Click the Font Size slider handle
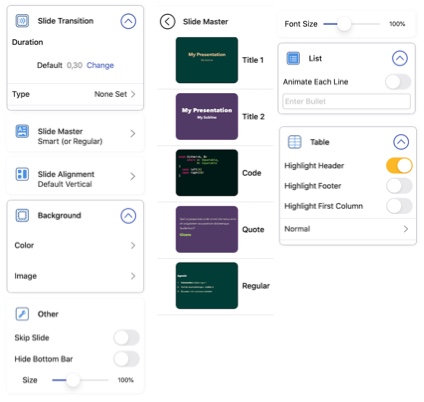The width and height of the screenshot is (424, 402). pos(344,24)
